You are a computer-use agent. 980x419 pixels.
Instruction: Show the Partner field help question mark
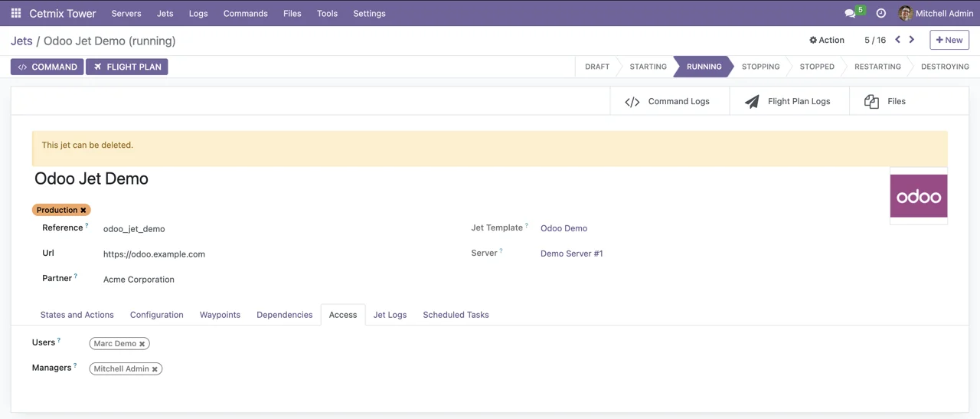pos(76,276)
